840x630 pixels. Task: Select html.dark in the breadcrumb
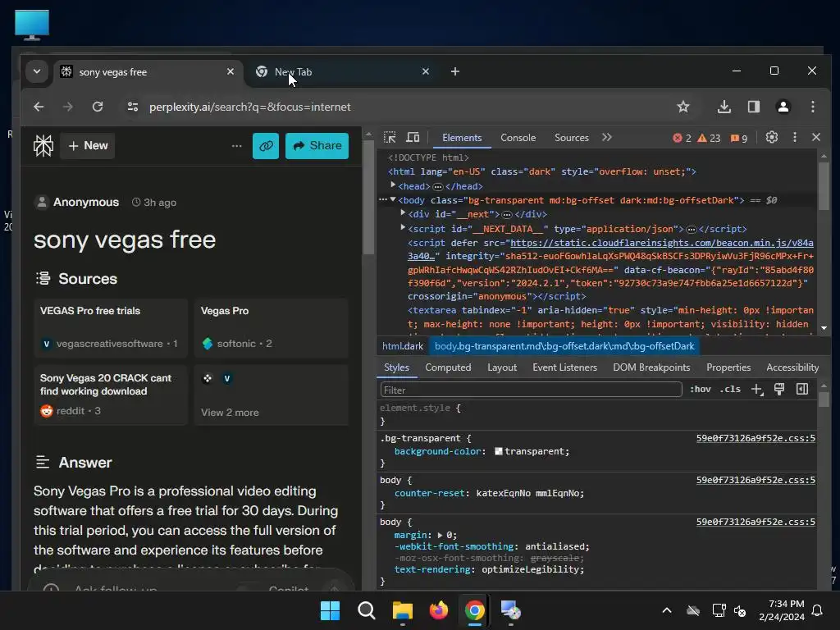click(x=402, y=346)
